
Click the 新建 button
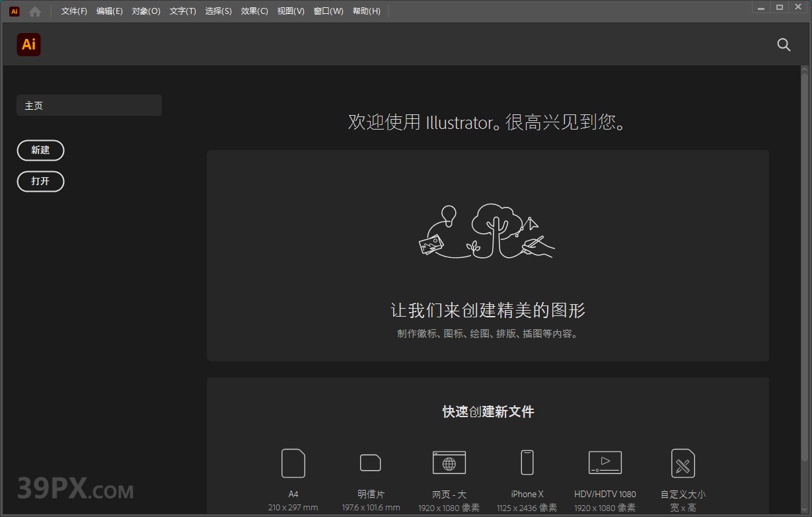click(x=40, y=150)
